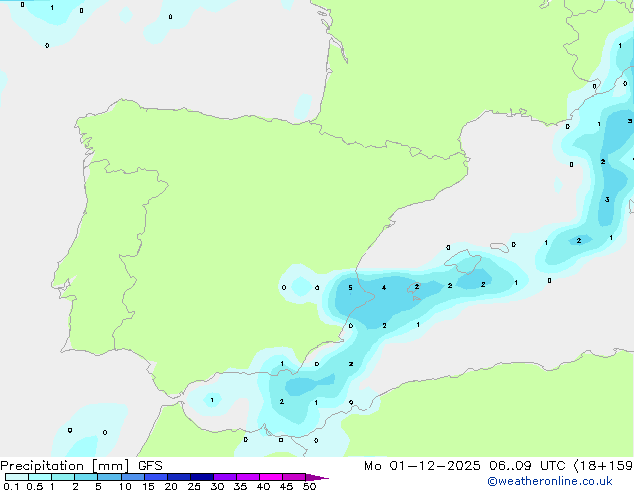Image resolution: width=634 pixels, height=490 pixels.
Task: Click the 15–20 mm legend color swatch
Action: (156, 477)
